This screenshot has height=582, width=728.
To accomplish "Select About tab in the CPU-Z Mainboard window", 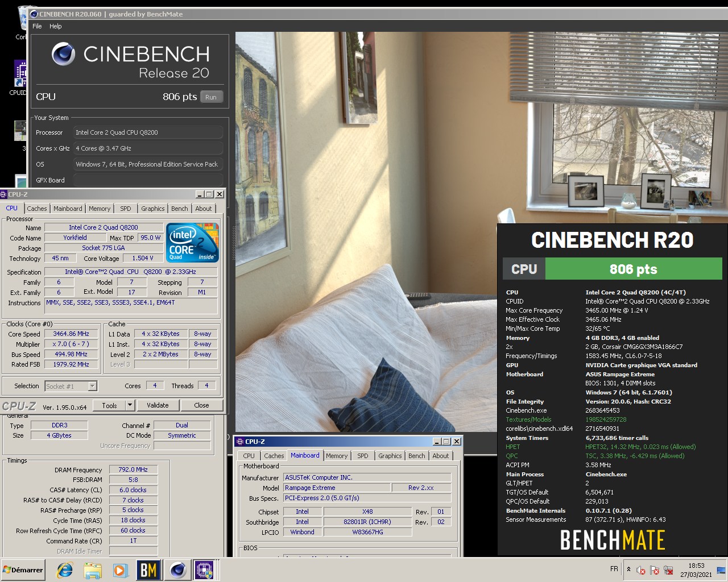I will (441, 456).
